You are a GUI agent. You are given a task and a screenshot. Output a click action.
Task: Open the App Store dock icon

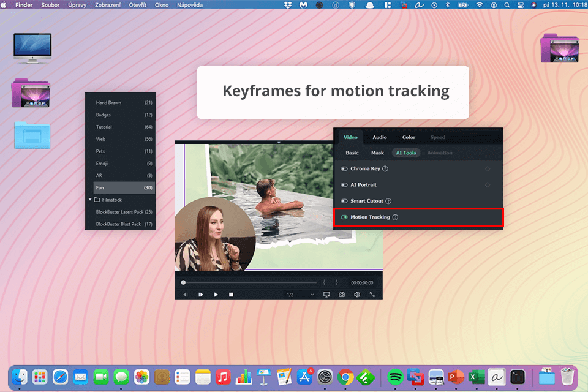[x=304, y=377]
